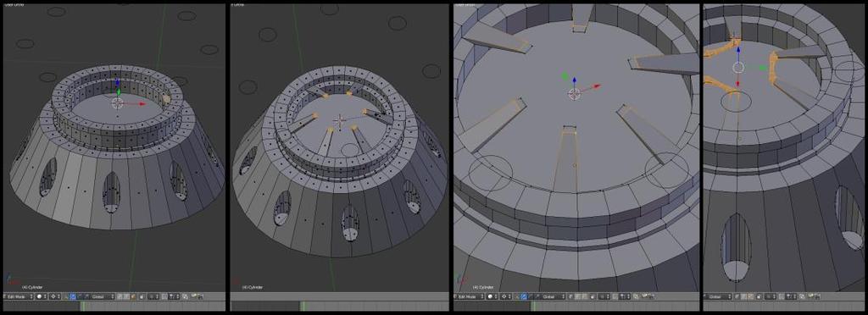868x315 pixels.
Task: Open the Global orientation dropdown in first viewport
Action: click(102, 296)
